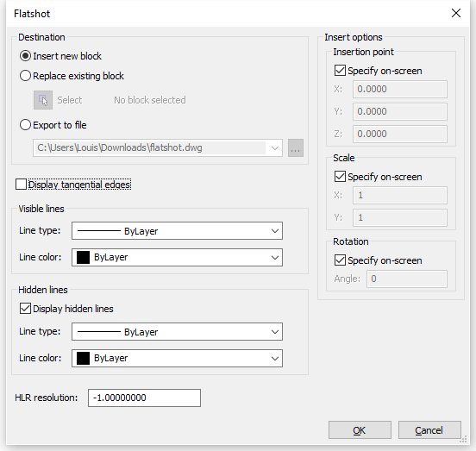Viewport: 476px width, 451px height.
Task: Enable Display tangential edges checkbox
Action: pyautogui.click(x=21, y=185)
